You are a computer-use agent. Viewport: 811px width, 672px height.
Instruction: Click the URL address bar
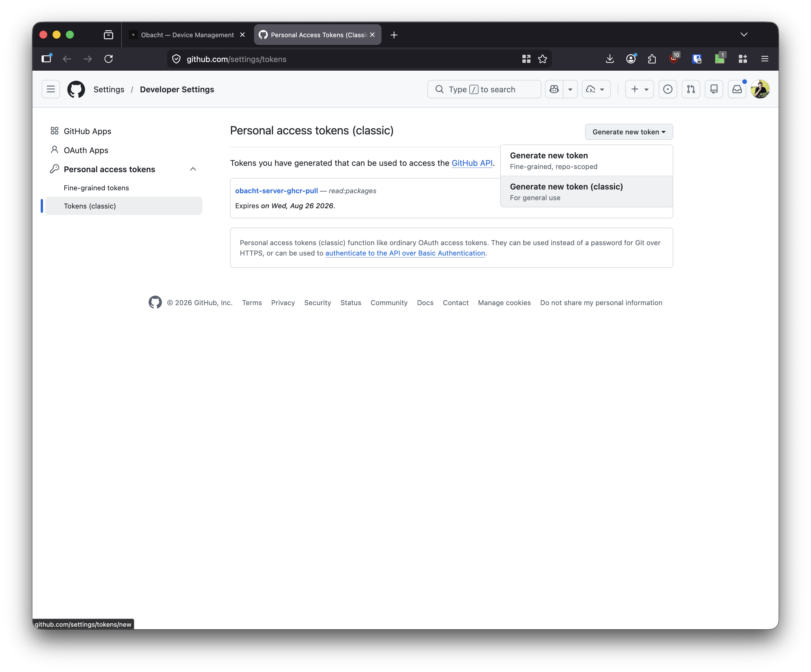[x=347, y=59]
